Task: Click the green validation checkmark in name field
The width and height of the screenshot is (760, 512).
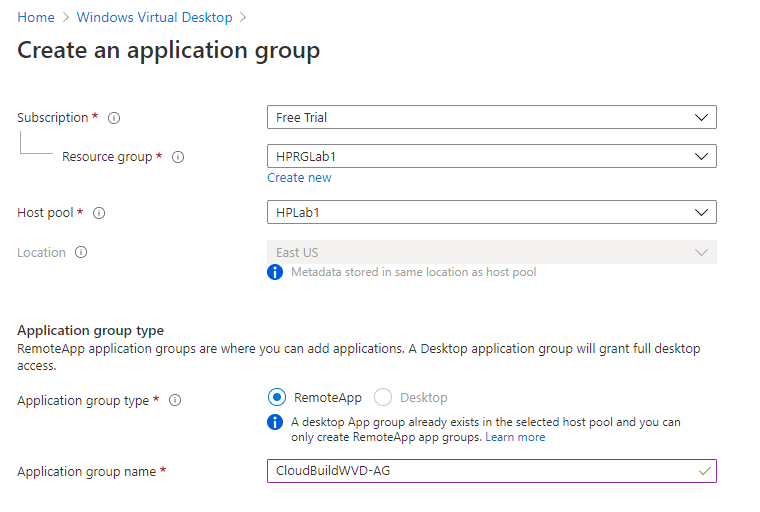Action: (705, 471)
